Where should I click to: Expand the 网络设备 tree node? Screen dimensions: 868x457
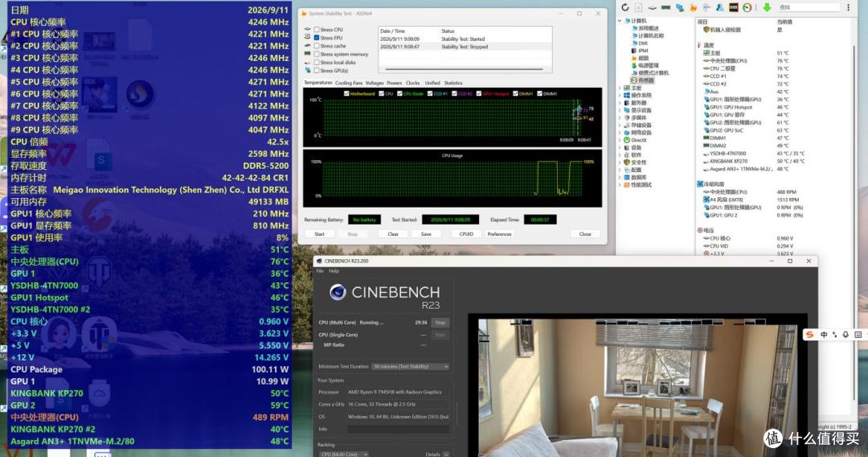click(620, 133)
